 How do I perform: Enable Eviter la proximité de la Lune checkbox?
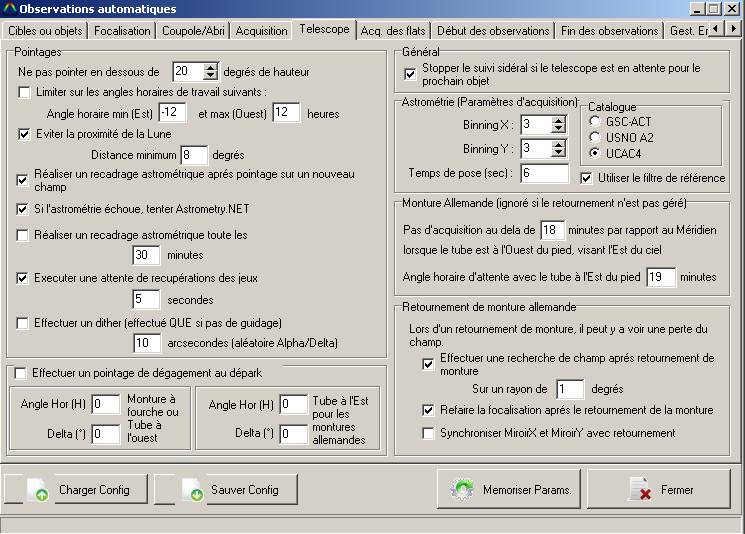pos(25,134)
